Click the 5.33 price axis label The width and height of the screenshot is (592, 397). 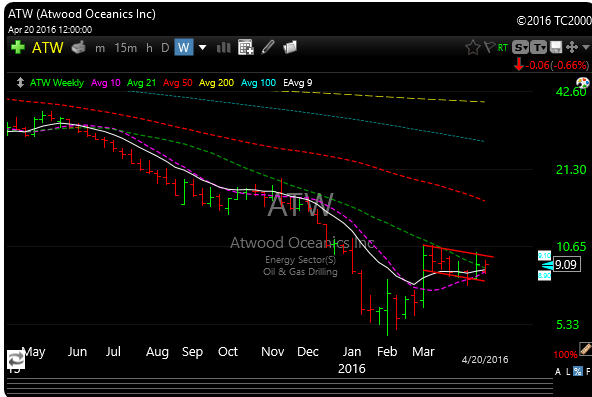pyautogui.click(x=567, y=325)
